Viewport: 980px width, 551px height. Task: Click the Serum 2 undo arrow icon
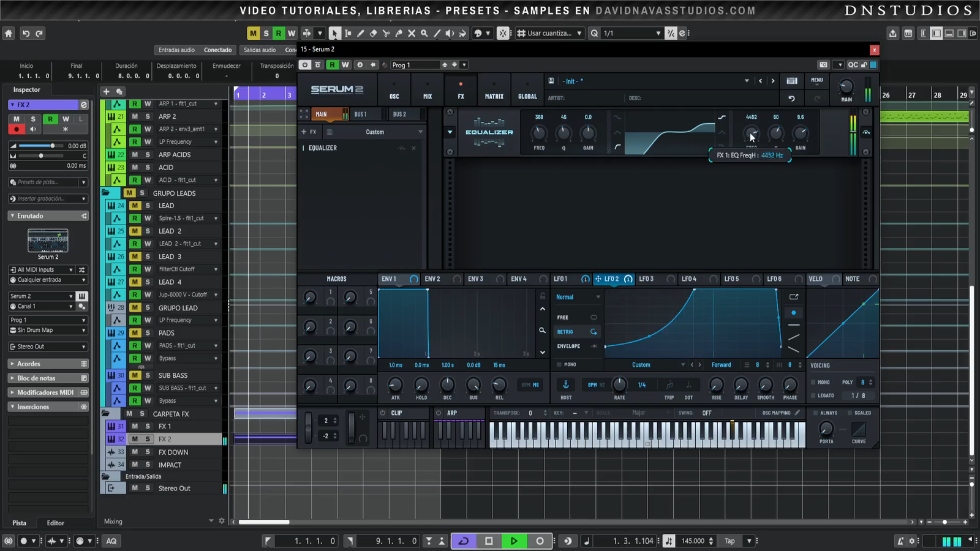click(791, 98)
